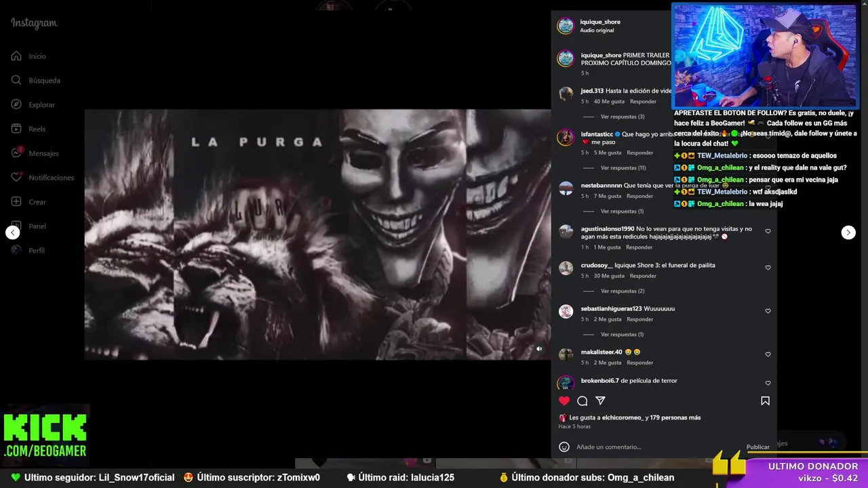Viewport: 868px width, 488px height.
Task: Reply to nestebannnnn's comment via Responder
Action: 639,196
